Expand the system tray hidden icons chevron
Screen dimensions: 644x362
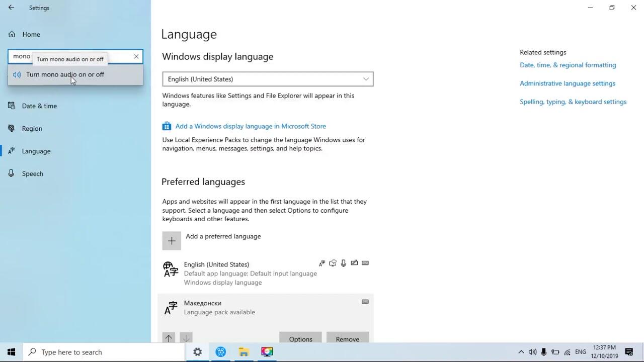(521, 352)
